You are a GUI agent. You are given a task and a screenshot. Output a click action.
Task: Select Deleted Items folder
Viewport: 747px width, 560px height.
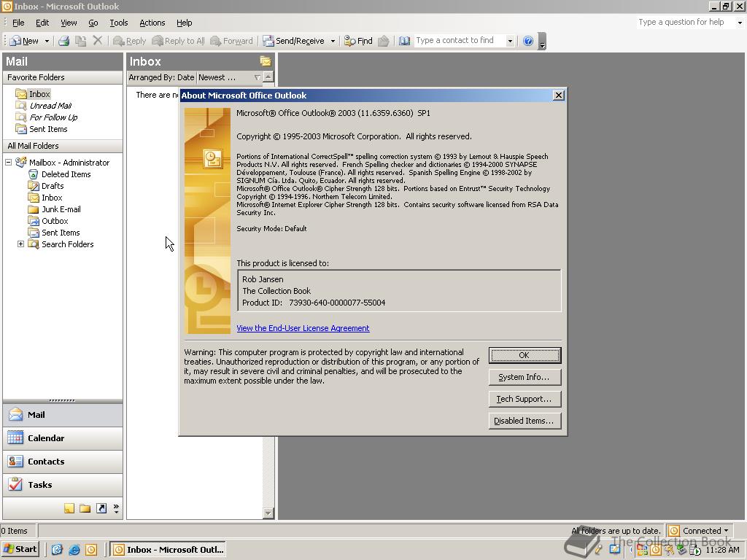click(60, 174)
